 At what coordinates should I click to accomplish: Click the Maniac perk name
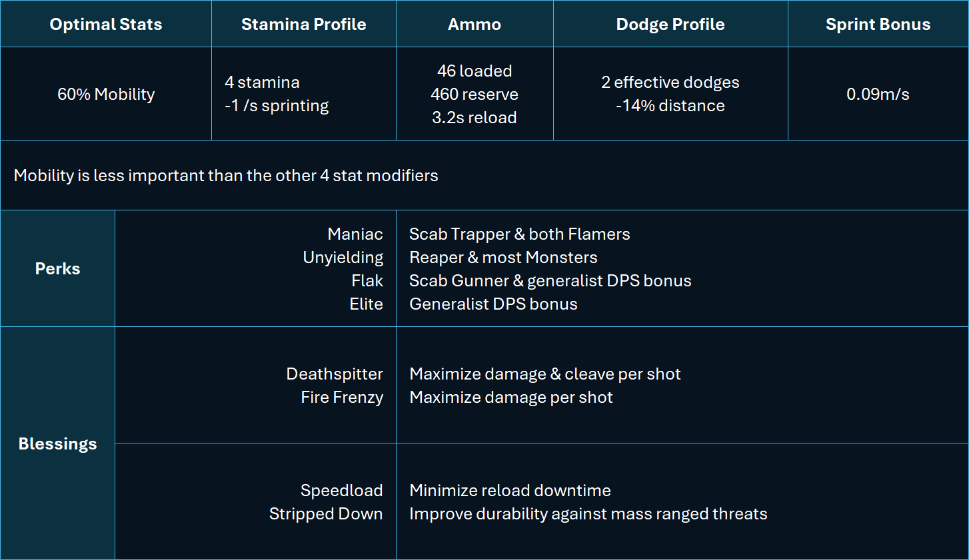tap(355, 234)
